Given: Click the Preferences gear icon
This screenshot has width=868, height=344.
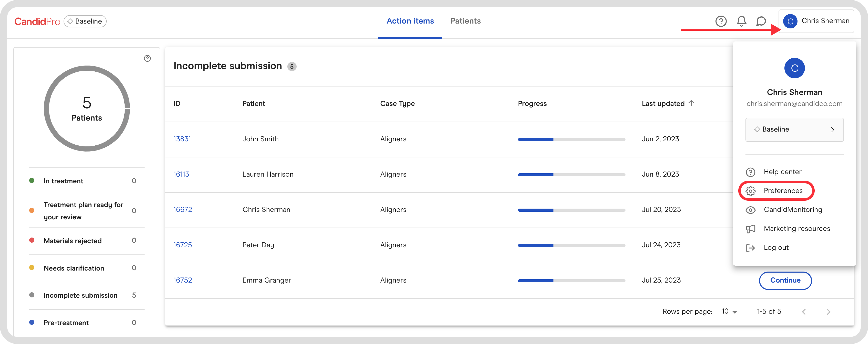Looking at the screenshot, I should coord(750,191).
